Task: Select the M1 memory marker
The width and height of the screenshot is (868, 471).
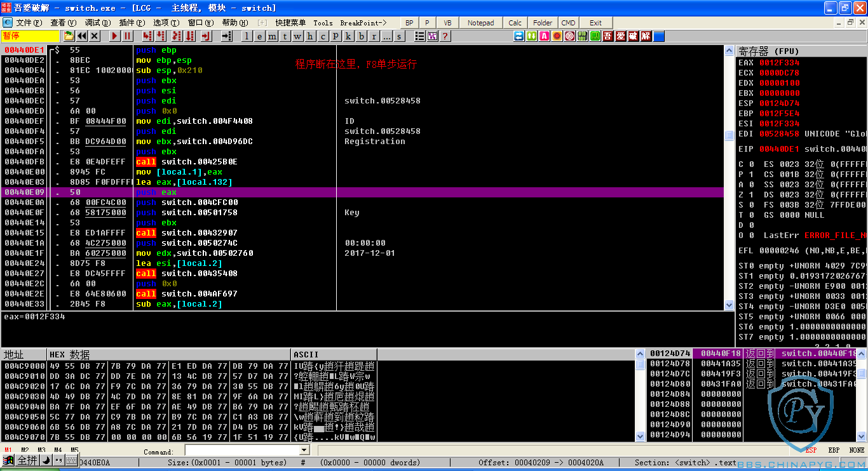Action: (8, 450)
